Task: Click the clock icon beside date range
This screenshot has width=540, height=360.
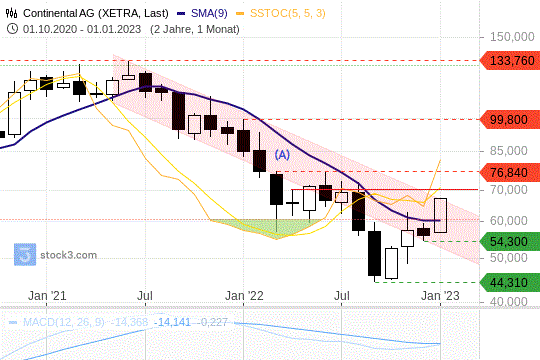Action: tap(12, 29)
